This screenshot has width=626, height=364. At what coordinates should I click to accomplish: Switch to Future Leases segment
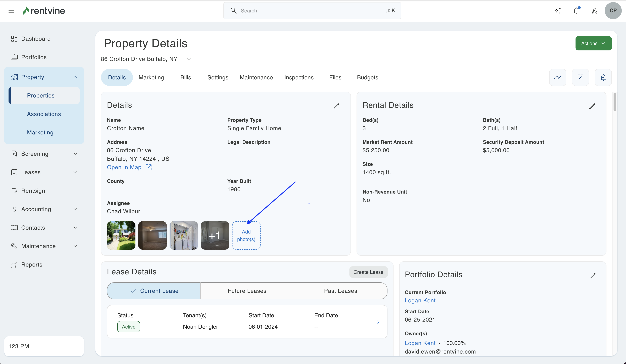click(x=247, y=291)
